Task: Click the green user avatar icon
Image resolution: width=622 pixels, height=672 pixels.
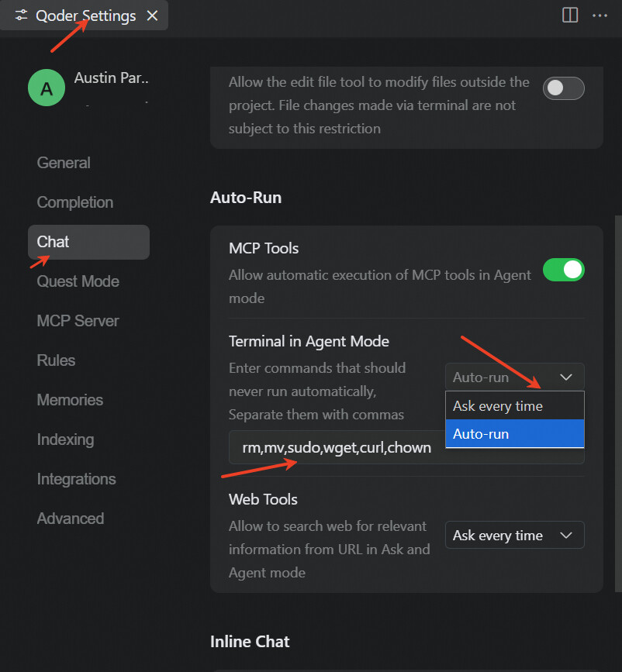Action: click(x=47, y=88)
